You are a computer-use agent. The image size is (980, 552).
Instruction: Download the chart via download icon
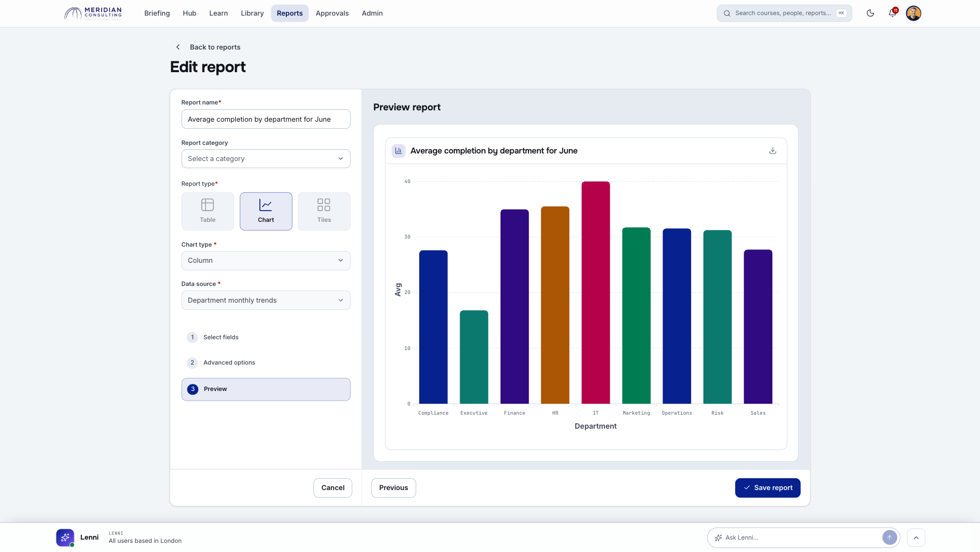tap(773, 151)
